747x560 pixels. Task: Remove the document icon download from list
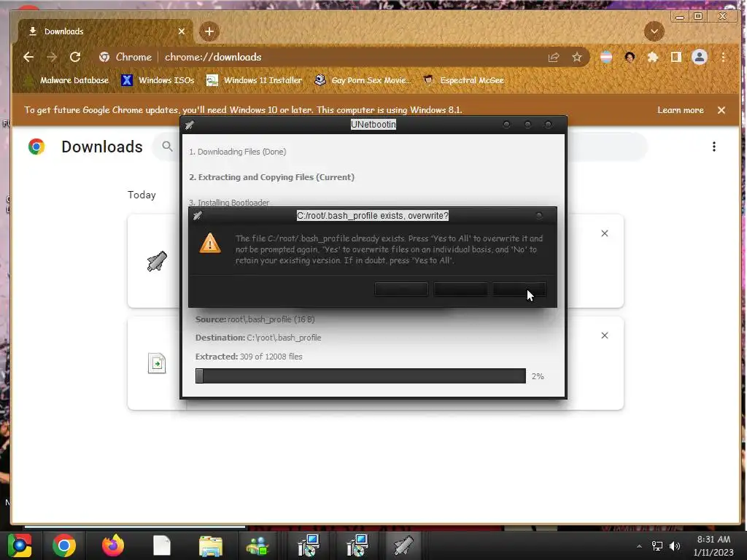point(605,335)
